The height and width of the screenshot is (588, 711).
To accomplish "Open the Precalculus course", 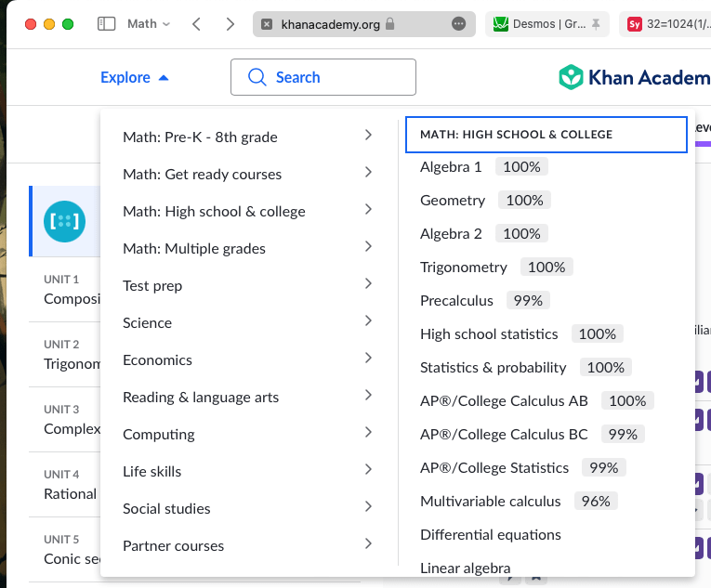I will [456, 301].
